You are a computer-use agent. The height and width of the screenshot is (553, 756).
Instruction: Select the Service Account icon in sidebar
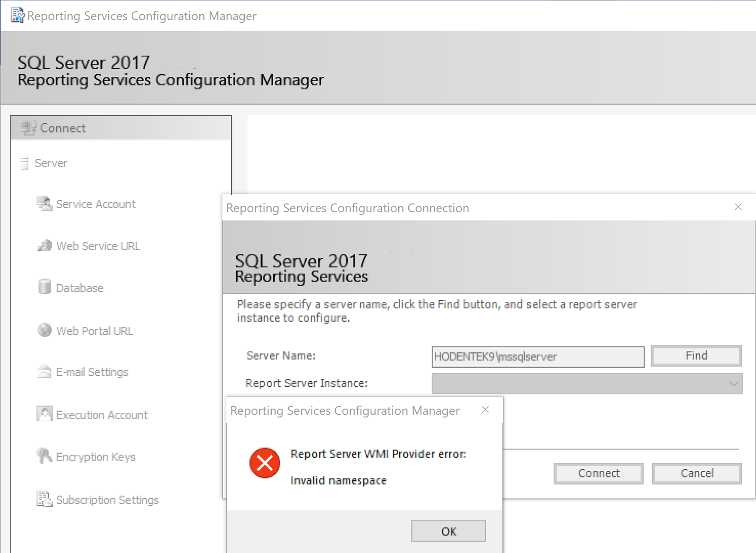click(x=44, y=204)
